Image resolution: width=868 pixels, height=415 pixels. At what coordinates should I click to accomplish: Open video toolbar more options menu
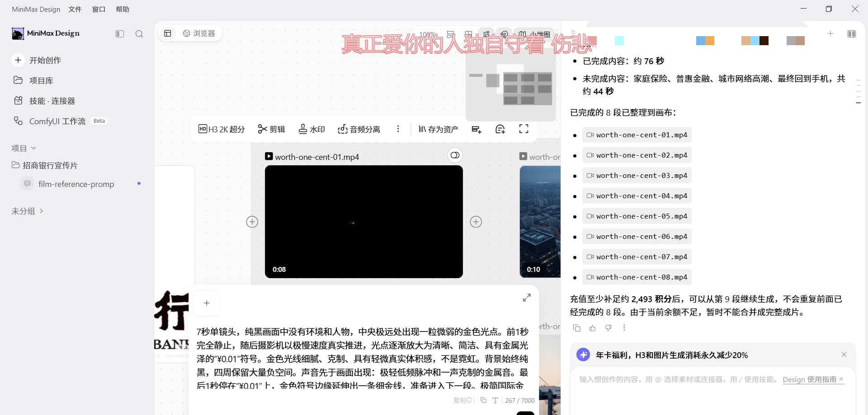(x=398, y=129)
